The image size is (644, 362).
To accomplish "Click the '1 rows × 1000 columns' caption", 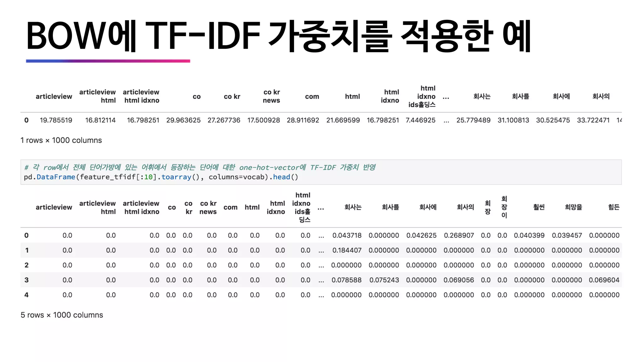I will [x=61, y=140].
